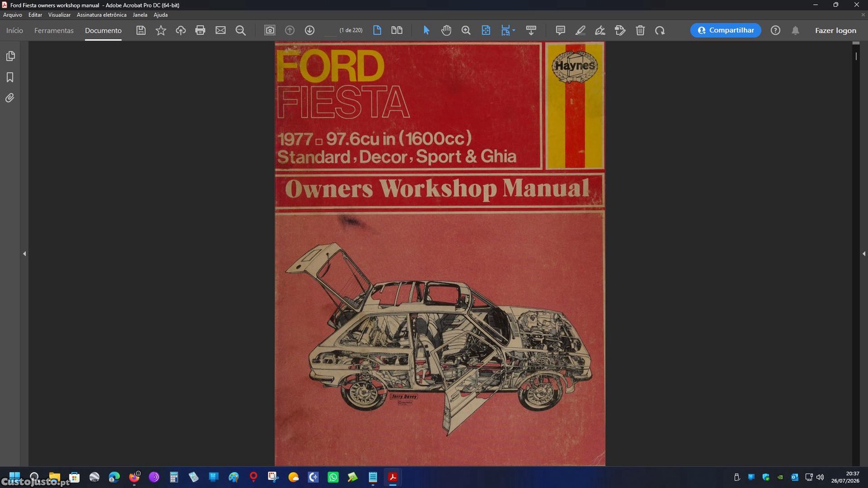
Task: Send the file by email envelope icon
Action: click(x=220, y=30)
